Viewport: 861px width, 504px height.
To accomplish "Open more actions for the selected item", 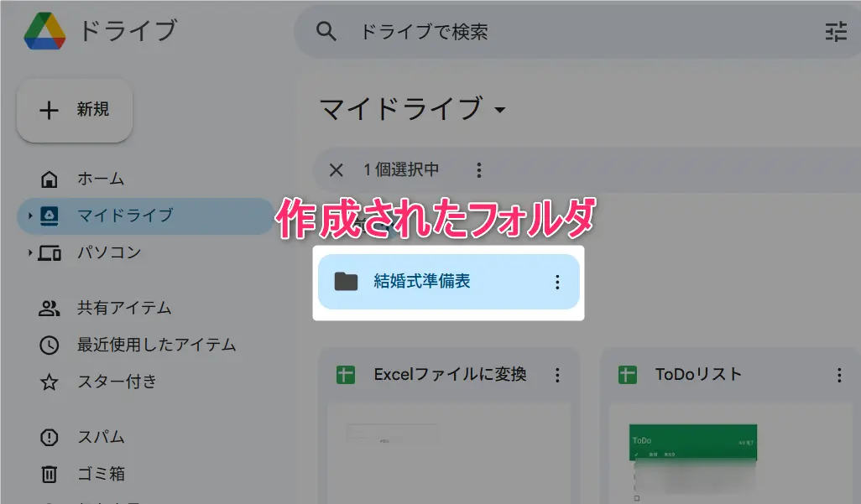I will pyautogui.click(x=478, y=170).
